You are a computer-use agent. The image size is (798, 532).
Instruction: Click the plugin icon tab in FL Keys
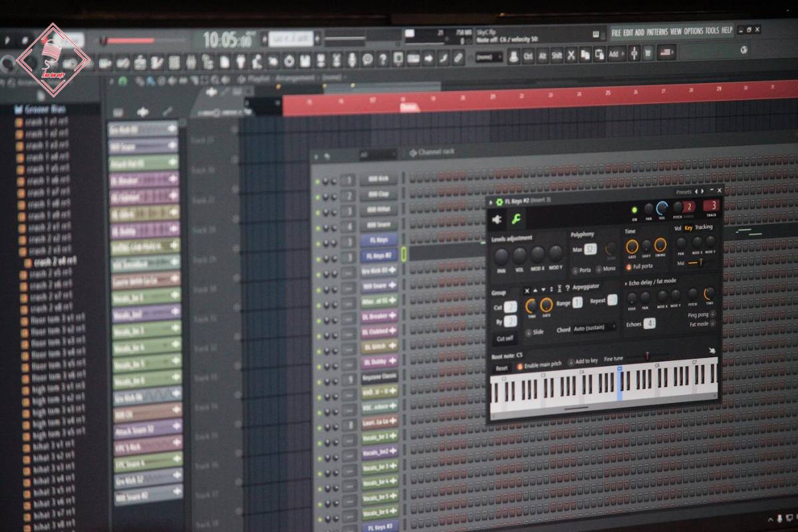497,219
